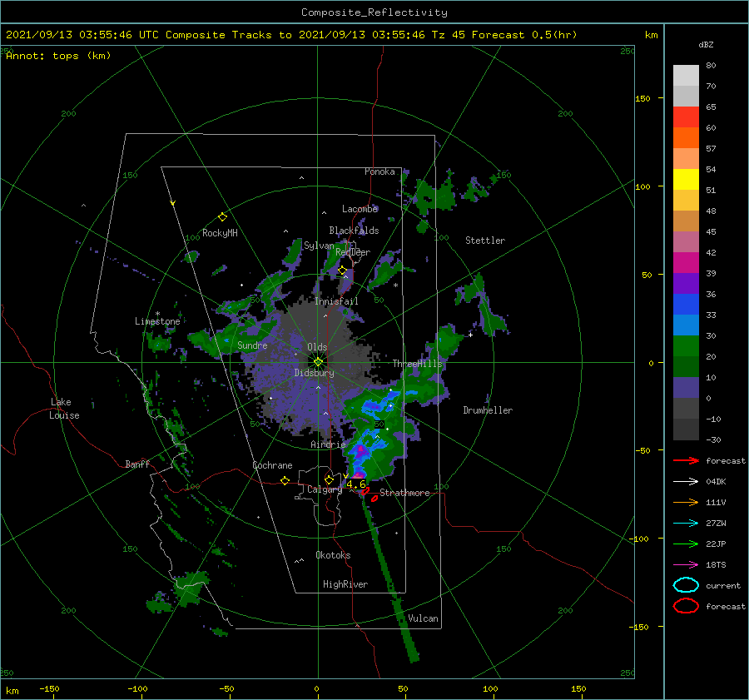The image size is (749, 700).
Task: Click the dBZ scale heading
Action: point(706,44)
